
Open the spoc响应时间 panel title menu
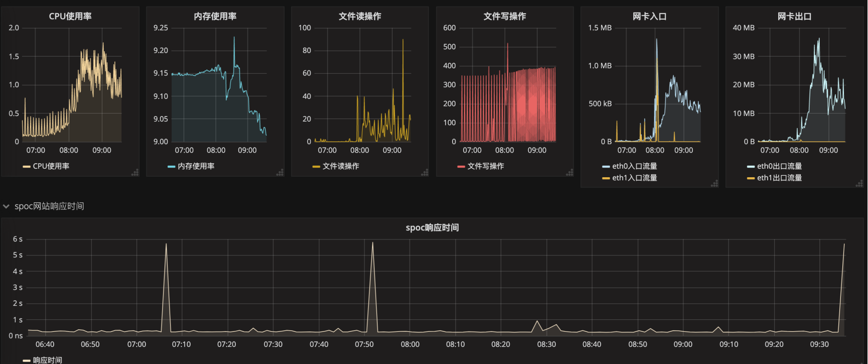click(x=432, y=227)
